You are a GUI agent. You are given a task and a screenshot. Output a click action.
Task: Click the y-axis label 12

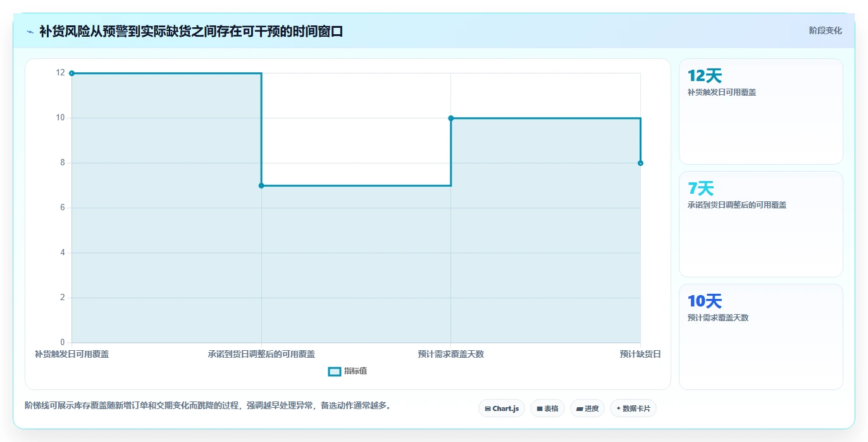tap(61, 73)
